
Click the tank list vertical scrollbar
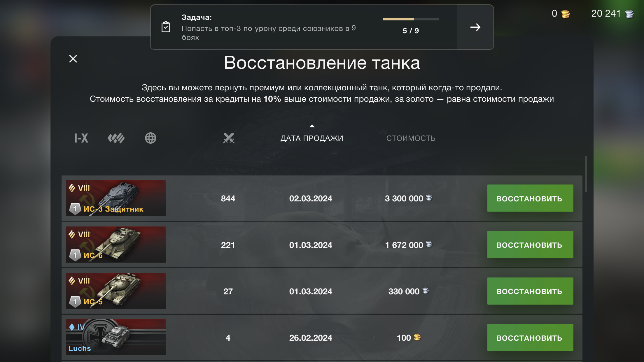586,174
